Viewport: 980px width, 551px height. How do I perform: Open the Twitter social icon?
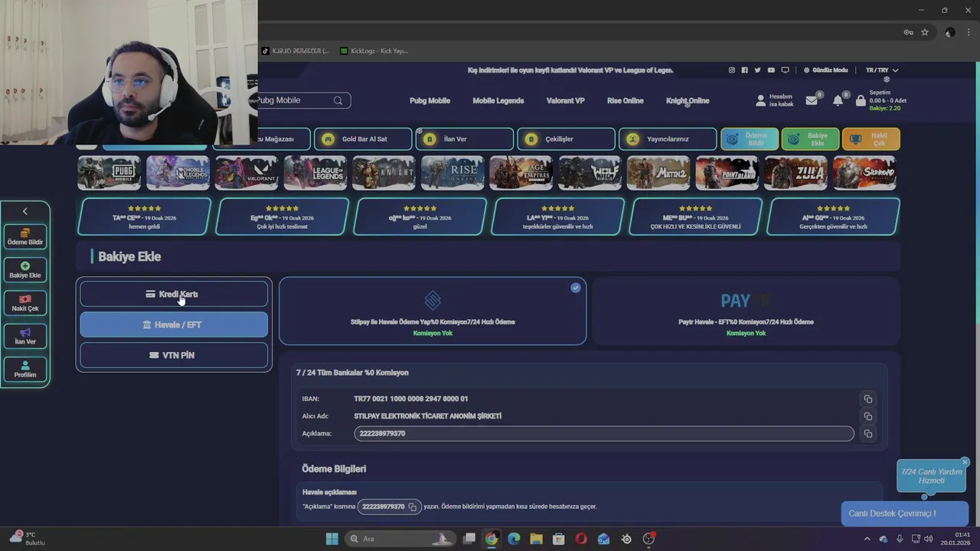[x=757, y=70]
